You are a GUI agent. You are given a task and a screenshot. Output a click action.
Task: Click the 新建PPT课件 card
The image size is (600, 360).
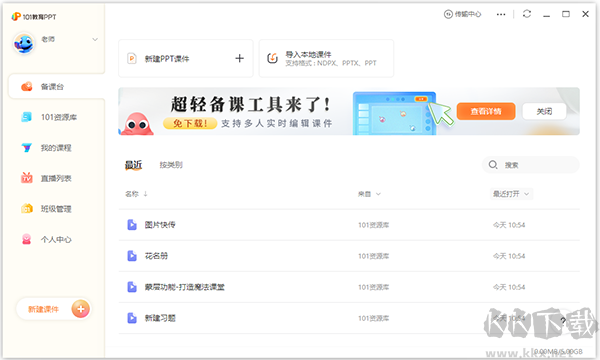tap(186, 59)
